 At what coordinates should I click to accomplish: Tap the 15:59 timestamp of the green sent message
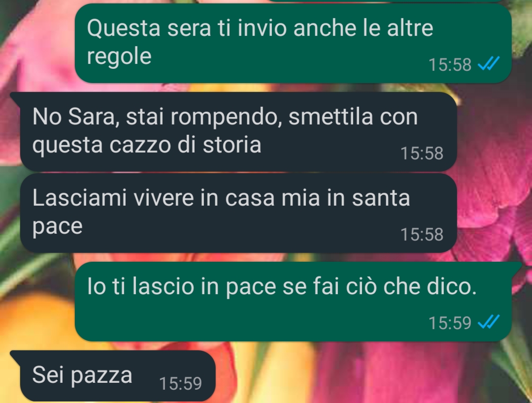click(450, 323)
